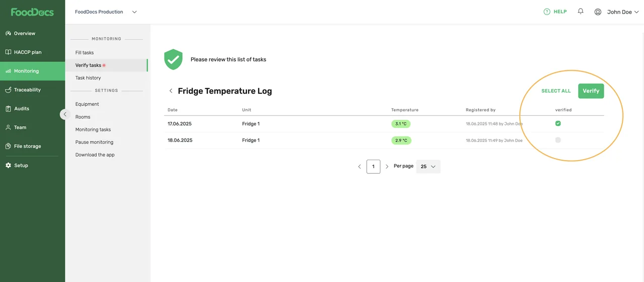Open Fill tasks
This screenshot has height=282, width=644.
(x=85, y=52)
